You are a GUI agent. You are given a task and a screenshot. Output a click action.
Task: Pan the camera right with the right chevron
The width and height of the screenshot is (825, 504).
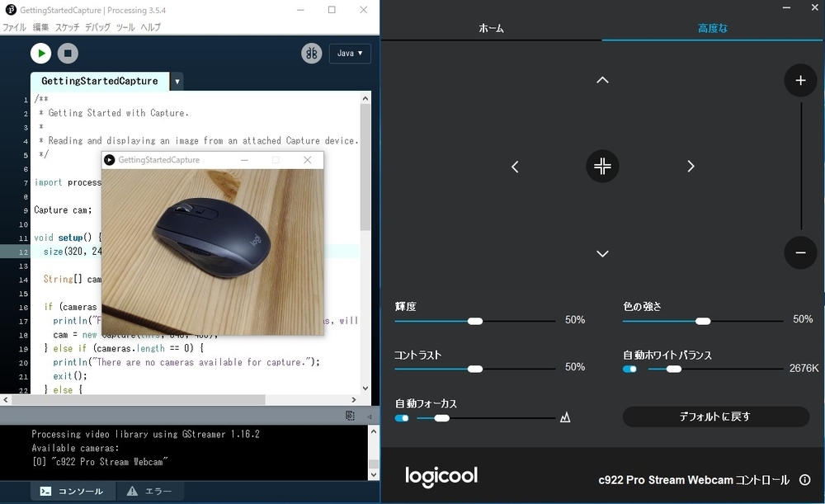click(691, 167)
